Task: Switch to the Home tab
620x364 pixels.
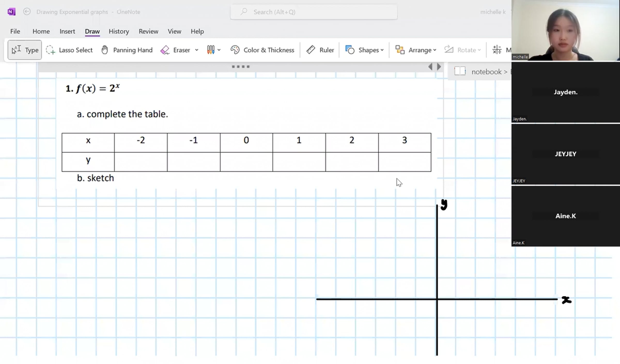Action: [x=41, y=31]
